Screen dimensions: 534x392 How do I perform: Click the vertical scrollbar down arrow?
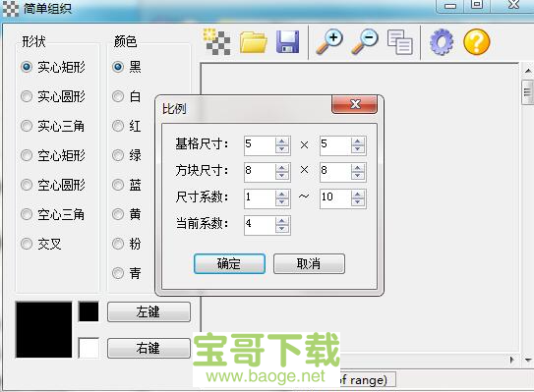527,360
